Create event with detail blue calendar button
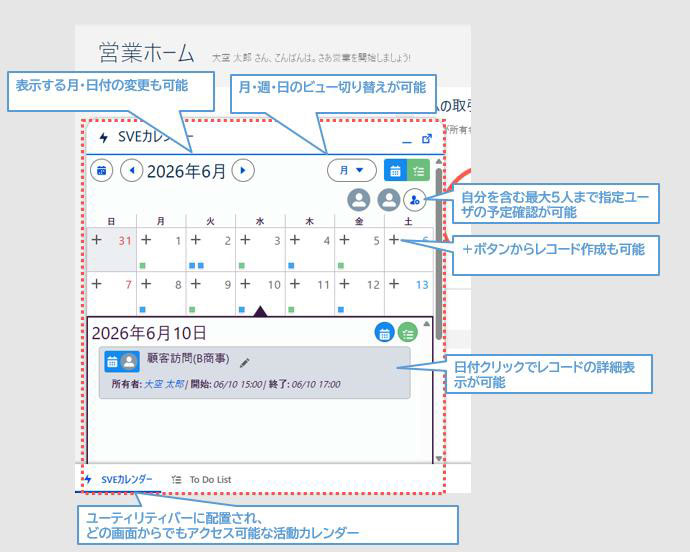Image resolution: width=690 pixels, height=552 pixels. pyautogui.click(x=384, y=333)
